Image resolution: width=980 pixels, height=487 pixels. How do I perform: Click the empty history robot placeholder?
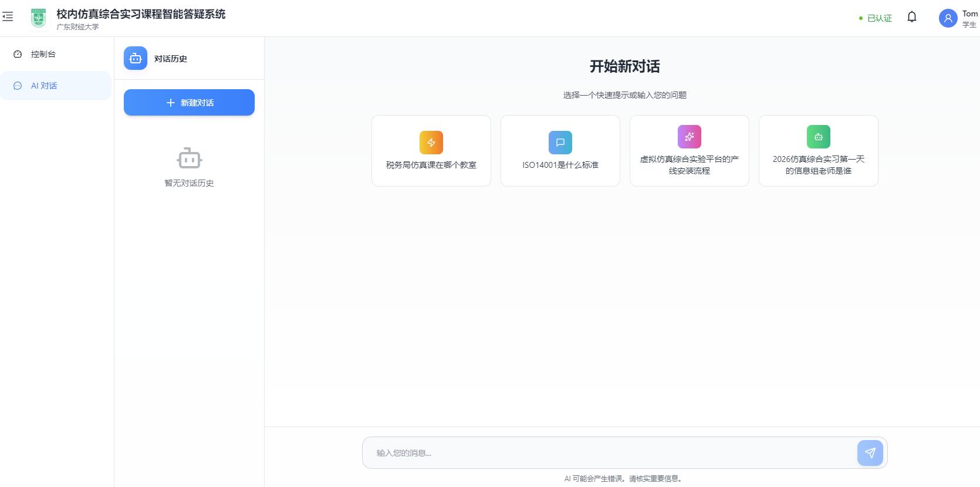tap(189, 158)
